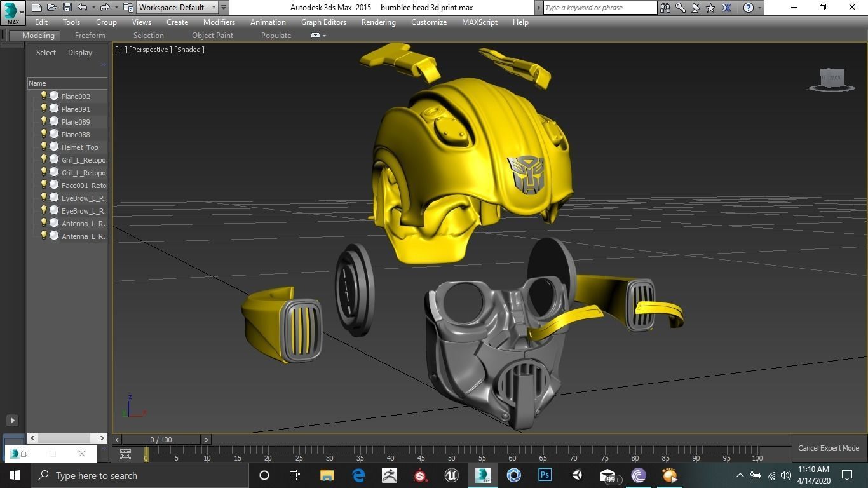Click the star Favorites icon

coord(711,8)
